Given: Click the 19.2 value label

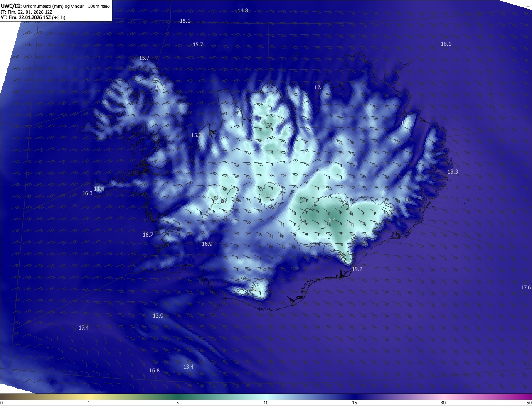Looking at the screenshot, I should 357,269.
